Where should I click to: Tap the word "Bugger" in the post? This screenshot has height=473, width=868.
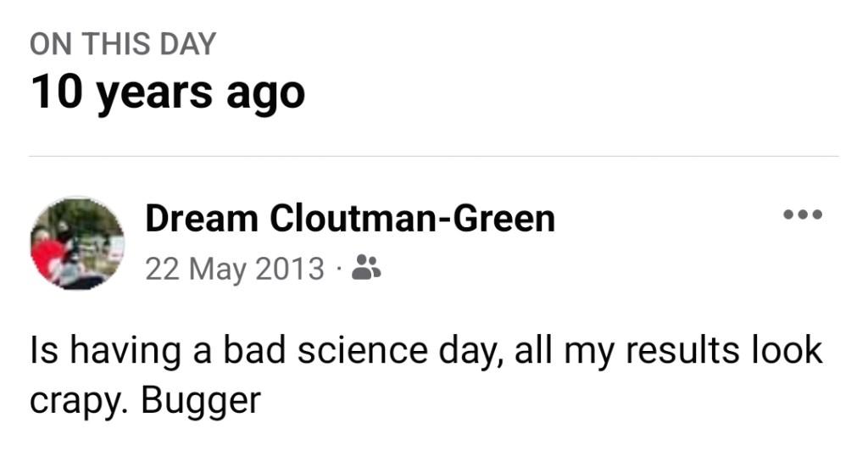pyautogui.click(x=201, y=400)
